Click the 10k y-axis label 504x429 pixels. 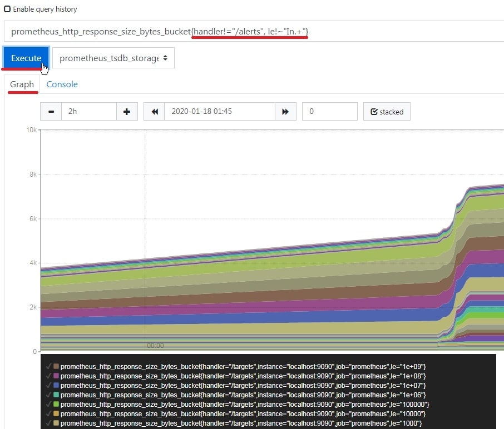pos(32,129)
